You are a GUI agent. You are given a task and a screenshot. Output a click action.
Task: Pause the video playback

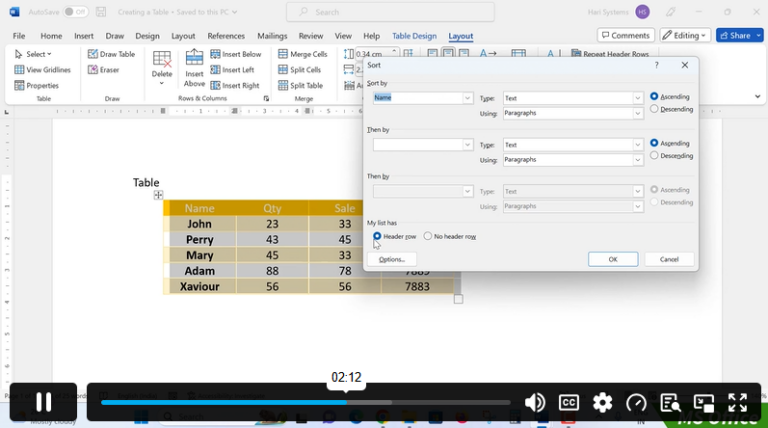(43, 402)
